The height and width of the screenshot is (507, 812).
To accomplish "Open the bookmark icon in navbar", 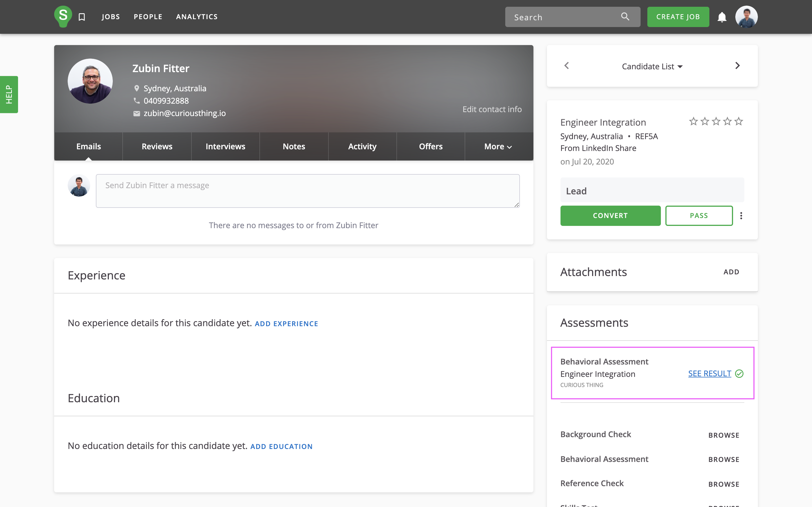I will pyautogui.click(x=82, y=17).
